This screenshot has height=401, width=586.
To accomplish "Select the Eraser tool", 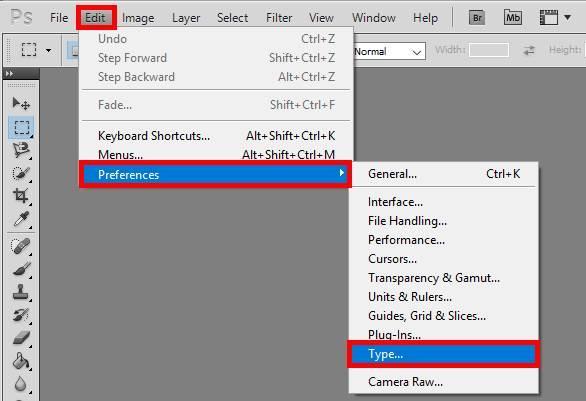I will (x=21, y=338).
